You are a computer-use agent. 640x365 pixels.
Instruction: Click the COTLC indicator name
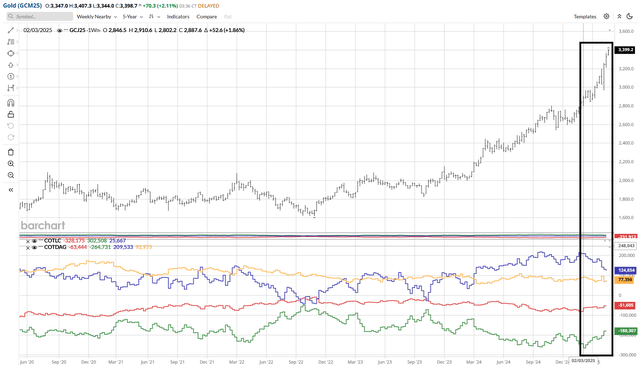[x=52, y=241]
